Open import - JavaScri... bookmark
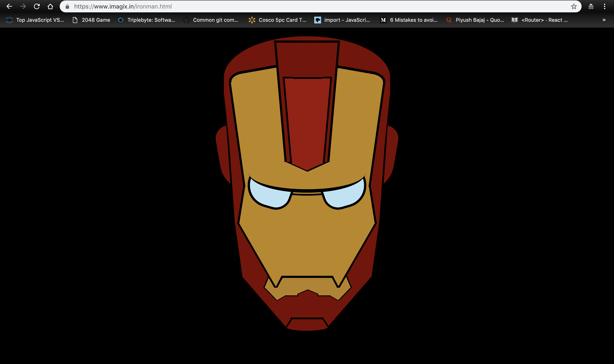 pyautogui.click(x=342, y=20)
